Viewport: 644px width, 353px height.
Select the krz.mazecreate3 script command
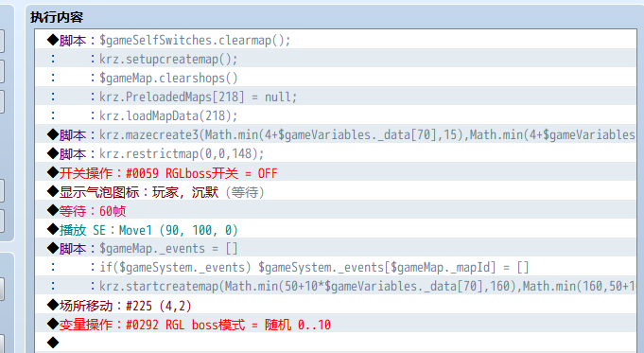(336, 134)
